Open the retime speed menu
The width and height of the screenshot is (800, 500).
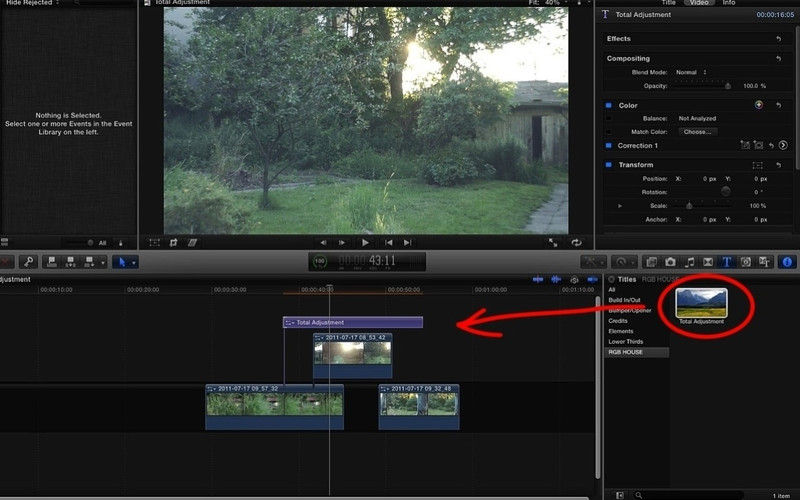pos(624,262)
